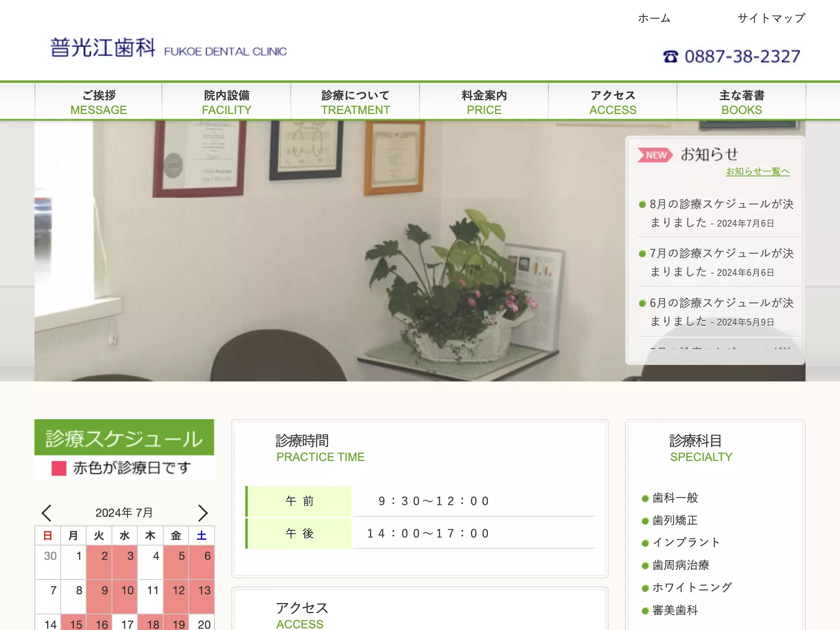
Task: Select July 4 on calendar
Action: [x=150, y=562]
